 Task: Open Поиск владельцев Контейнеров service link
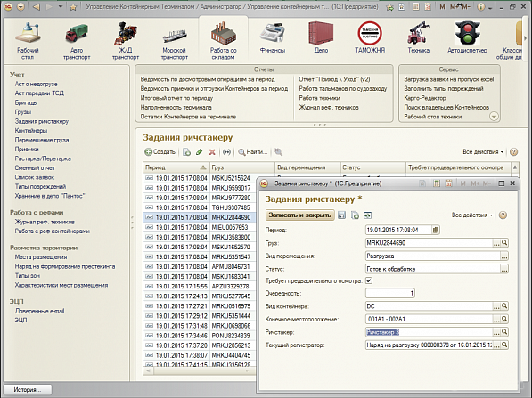[446, 107]
